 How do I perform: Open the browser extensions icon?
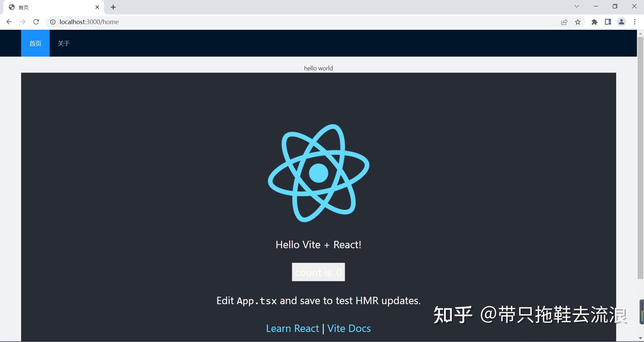point(595,22)
